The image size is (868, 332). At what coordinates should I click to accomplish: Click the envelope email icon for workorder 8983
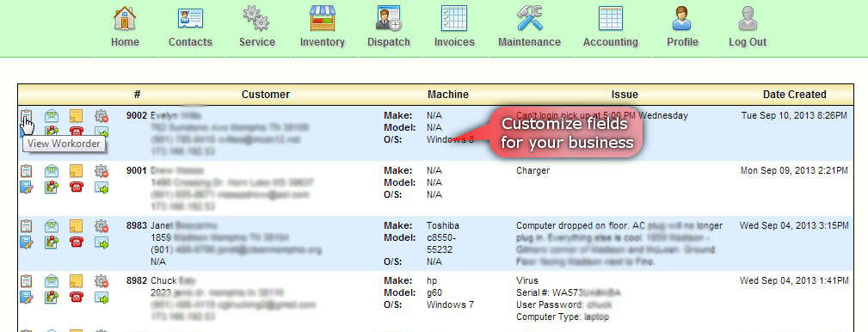coord(52,225)
